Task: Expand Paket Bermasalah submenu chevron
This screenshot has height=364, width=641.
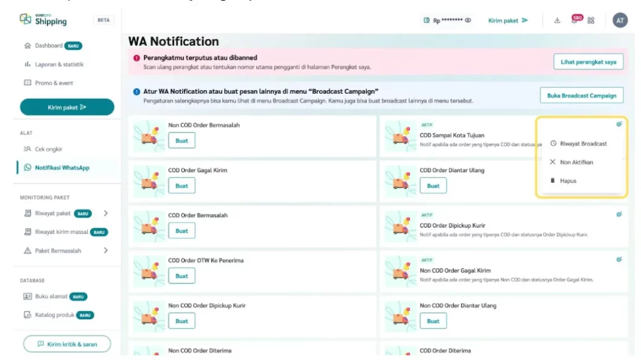Action: click(x=105, y=251)
